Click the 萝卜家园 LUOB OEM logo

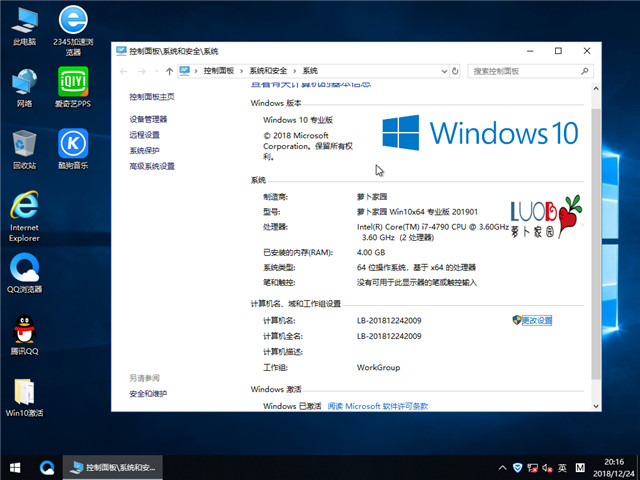coord(547,216)
